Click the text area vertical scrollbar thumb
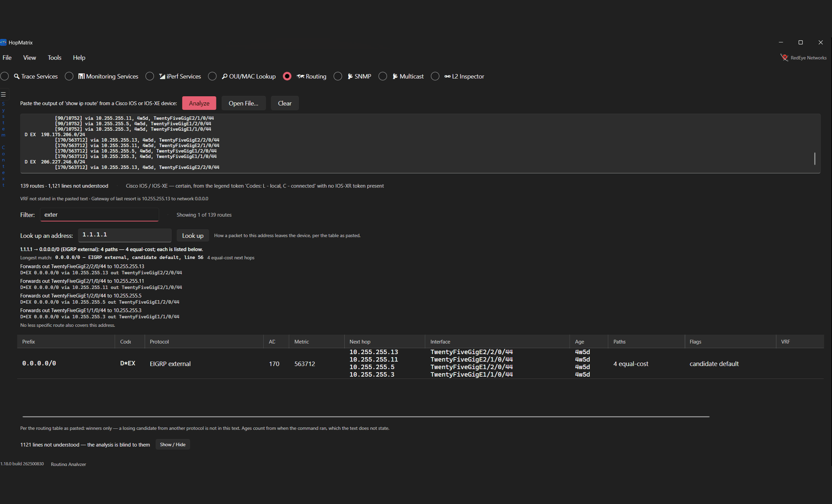 pyautogui.click(x=815, y=159)
